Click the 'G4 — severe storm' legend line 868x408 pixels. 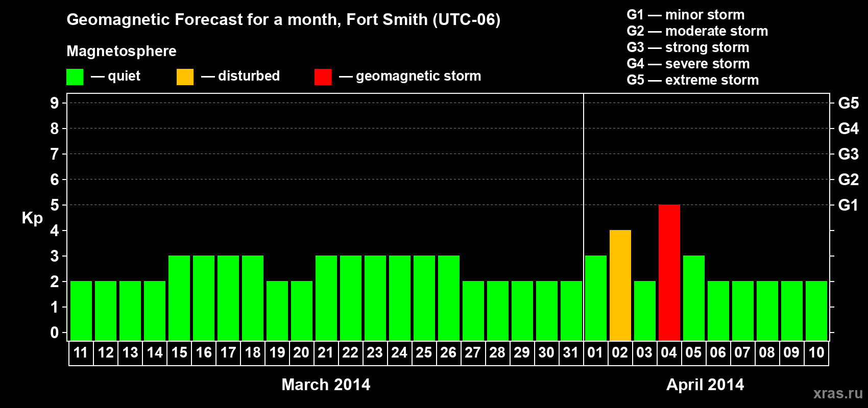coord(688,64)
